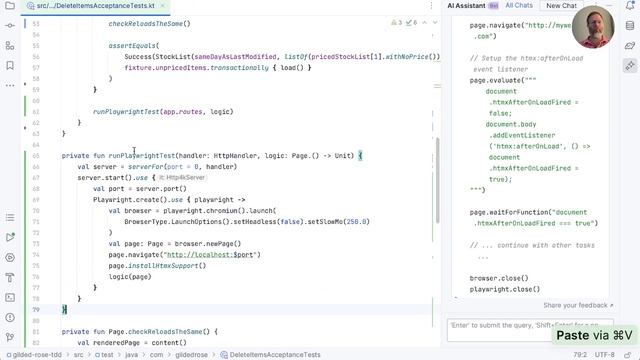Click the weak warnings indicator showing 6
The image size is (640, 360).
[411, 23]
